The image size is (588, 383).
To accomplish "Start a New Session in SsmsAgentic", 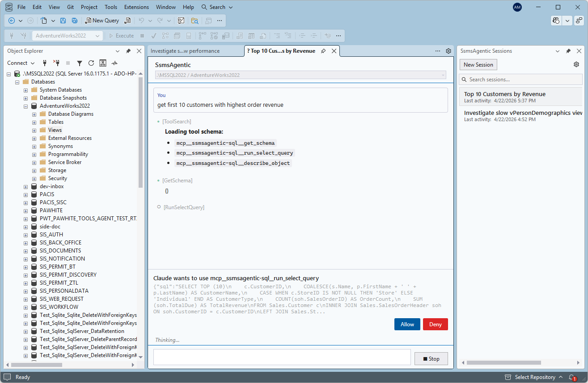I will click(x=478, y=64).
